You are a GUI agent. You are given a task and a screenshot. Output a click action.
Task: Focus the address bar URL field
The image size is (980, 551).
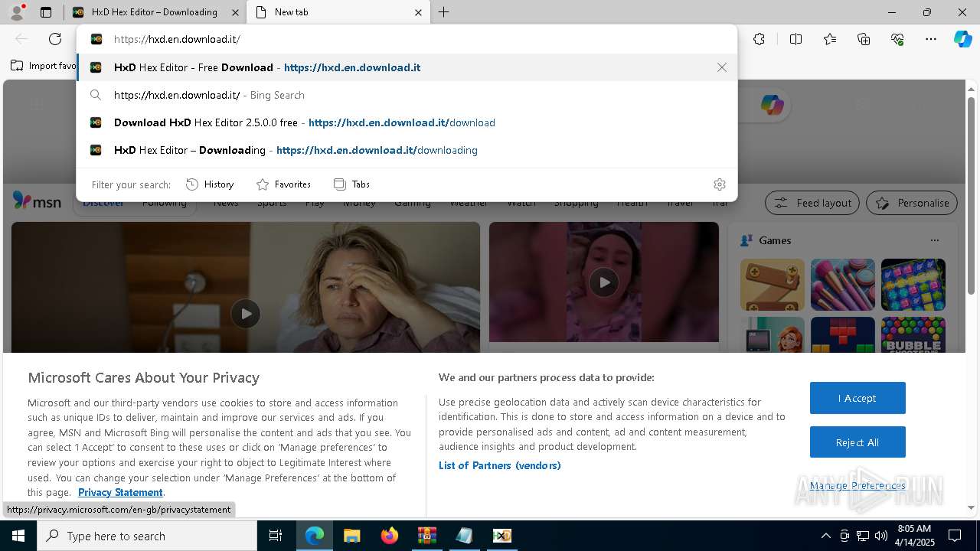[x=407, y=39]
